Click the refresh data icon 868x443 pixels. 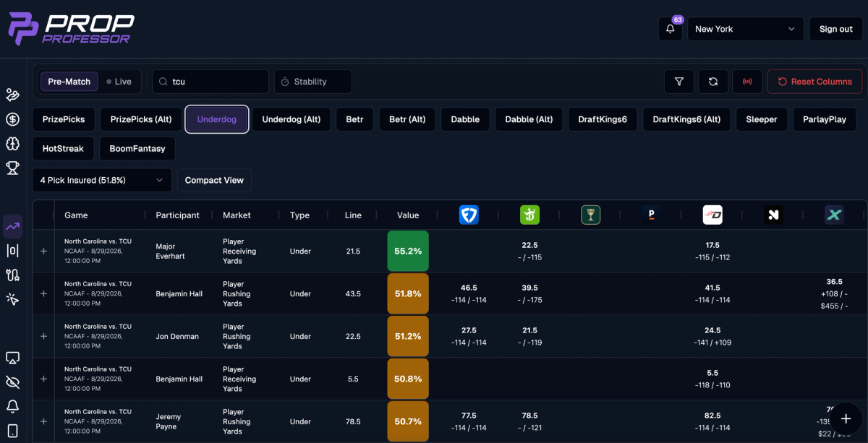coord(713,82)
